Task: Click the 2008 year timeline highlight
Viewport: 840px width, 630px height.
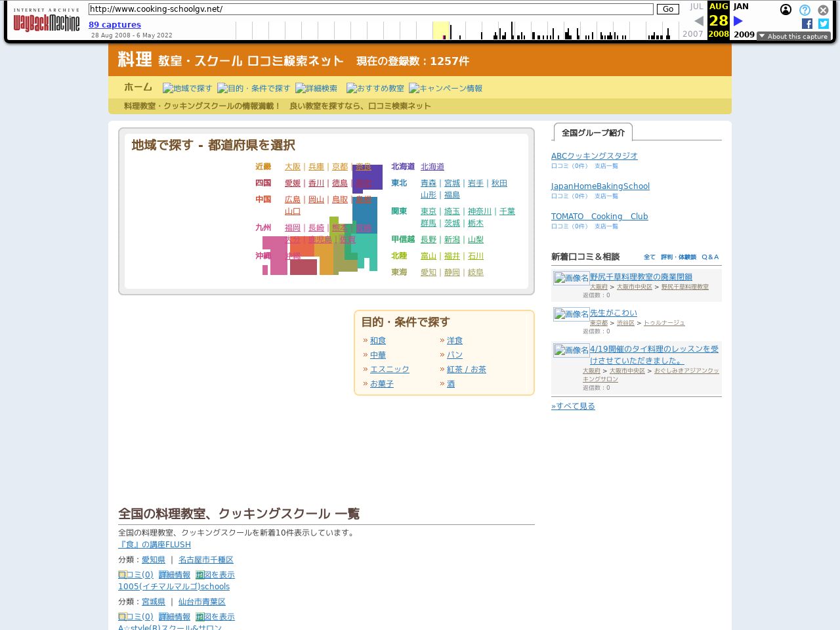Action: [x=440, y=30]
